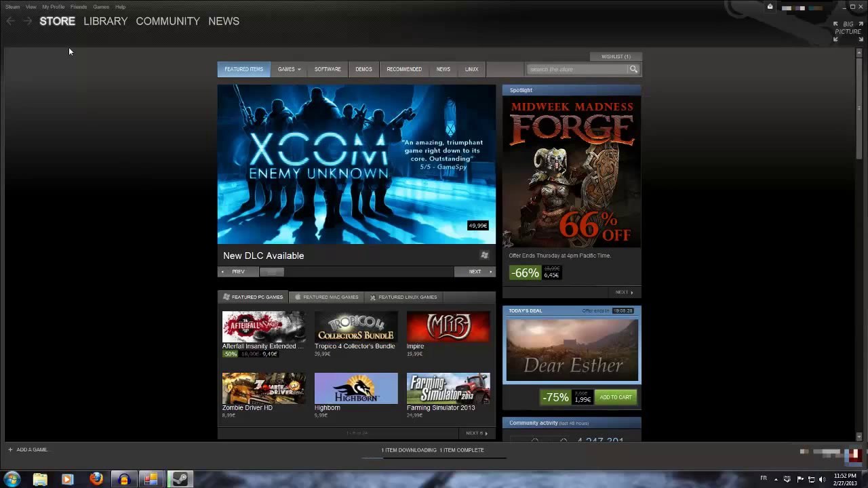Viewport: 868px width, 488px height.
Task: Click into the search the store field
Action: [x=578, y=69]
